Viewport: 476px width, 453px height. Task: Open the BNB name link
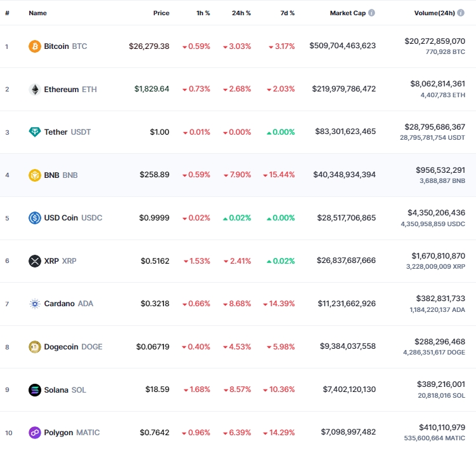pos(61,175)
